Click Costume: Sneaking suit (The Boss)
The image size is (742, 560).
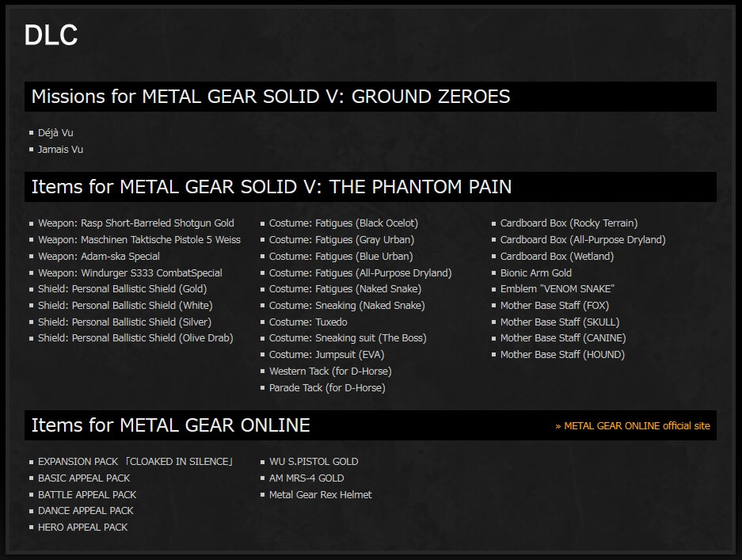point(347,338)
